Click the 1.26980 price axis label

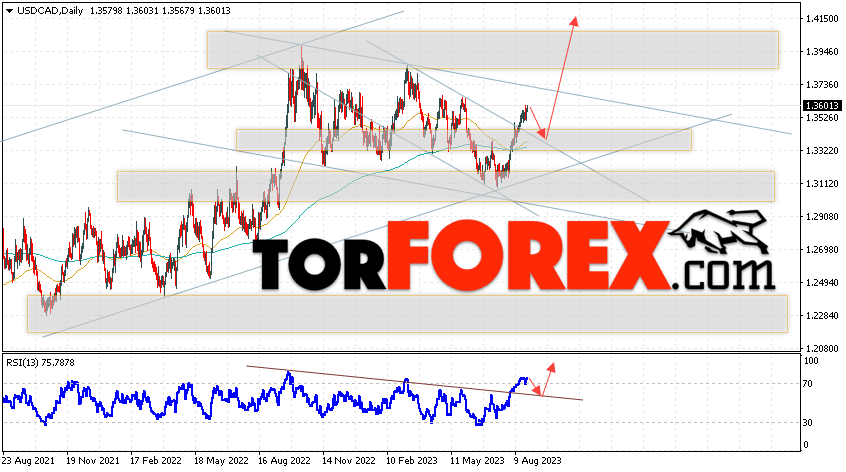pyautogui.click(x=822, y=249)
